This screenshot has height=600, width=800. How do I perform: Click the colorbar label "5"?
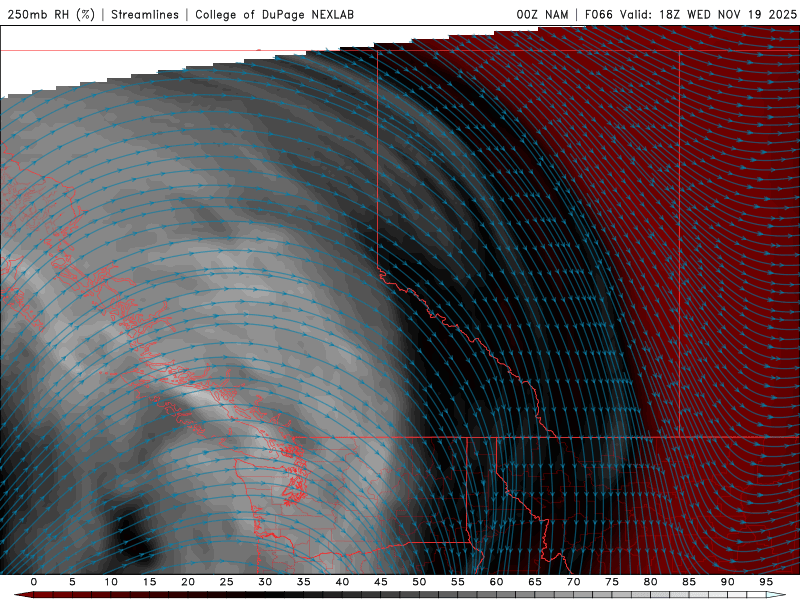(x=72, y=582)
